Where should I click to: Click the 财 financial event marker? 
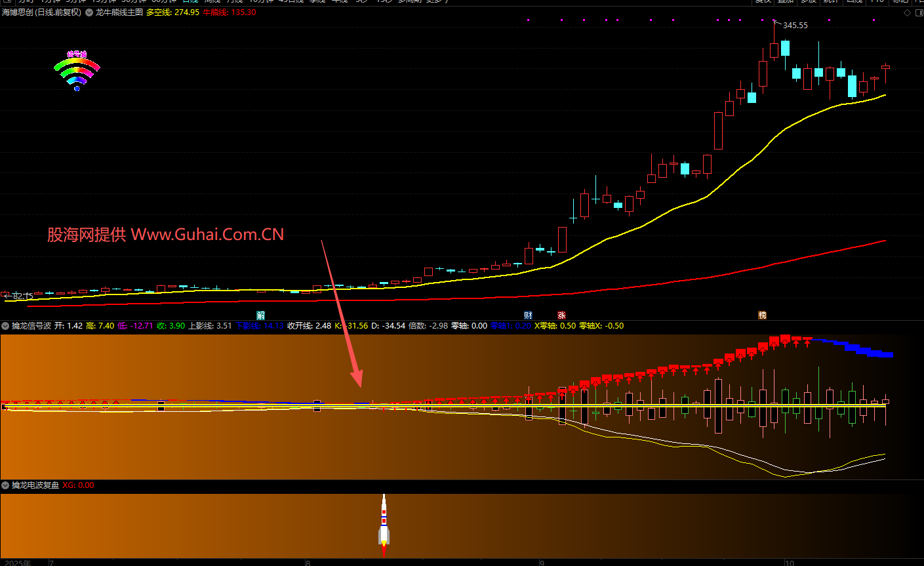[x=528, y=315]
